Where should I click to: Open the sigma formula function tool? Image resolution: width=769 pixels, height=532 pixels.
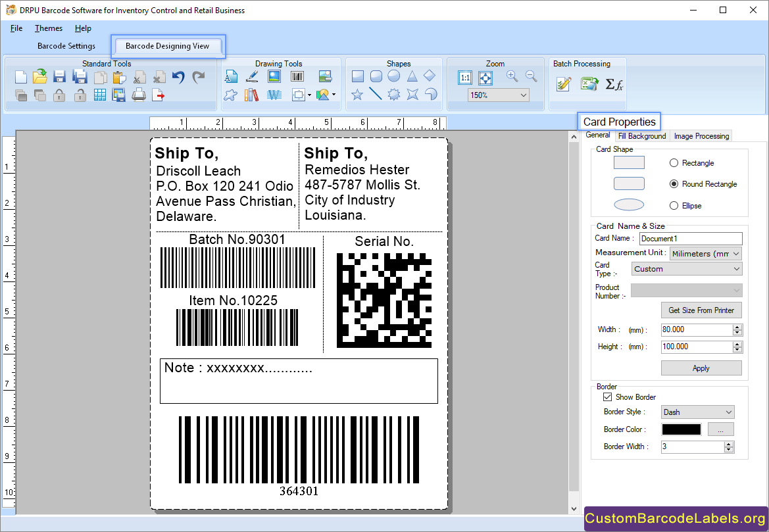point(614,84)
